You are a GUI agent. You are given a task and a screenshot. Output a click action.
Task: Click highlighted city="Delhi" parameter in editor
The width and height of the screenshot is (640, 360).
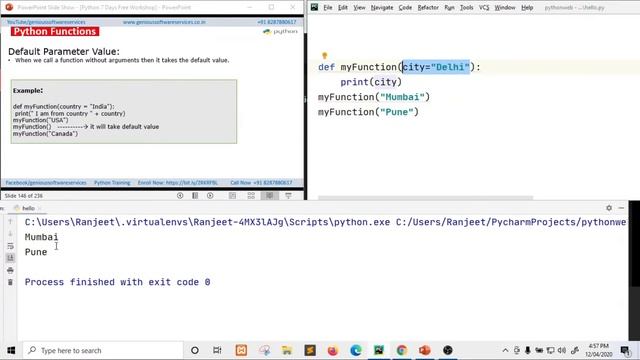[436, 67]
